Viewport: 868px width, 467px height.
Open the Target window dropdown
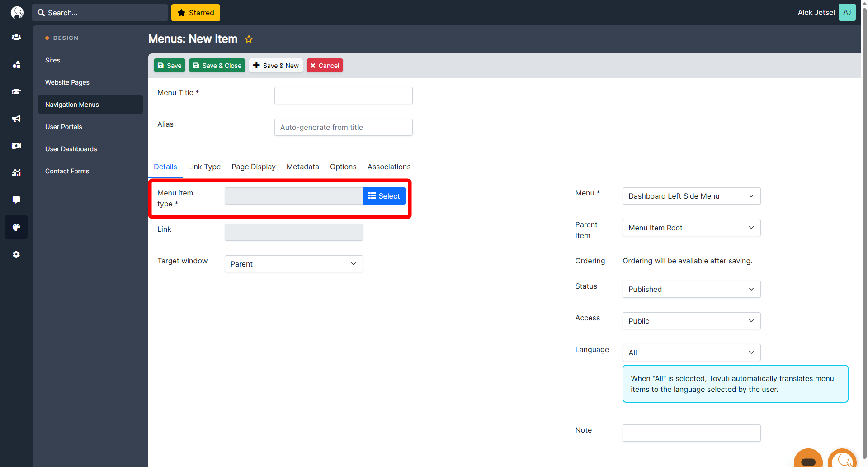point(293,264)
